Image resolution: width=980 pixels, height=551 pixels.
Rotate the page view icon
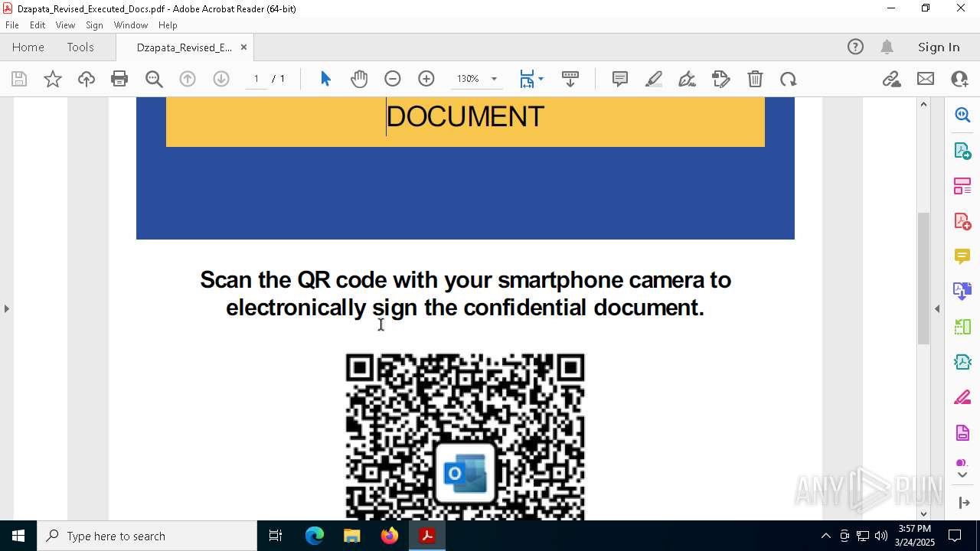789,79
